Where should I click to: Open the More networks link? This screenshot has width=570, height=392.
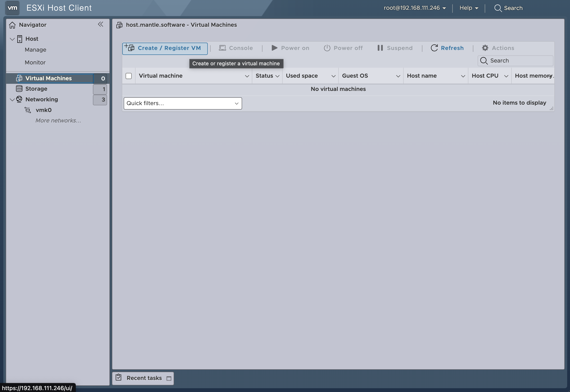pyautogui.click(x=58, y=120)
